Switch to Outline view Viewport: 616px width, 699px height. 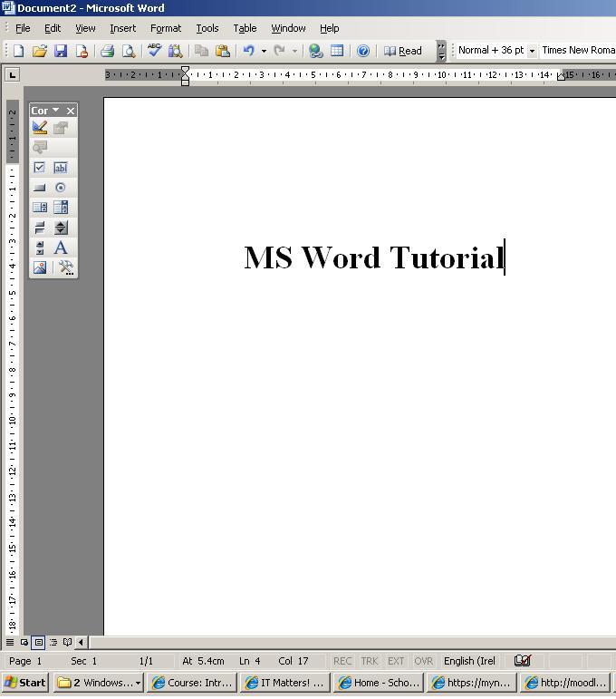pyautogui.click(x=53, y=643)
